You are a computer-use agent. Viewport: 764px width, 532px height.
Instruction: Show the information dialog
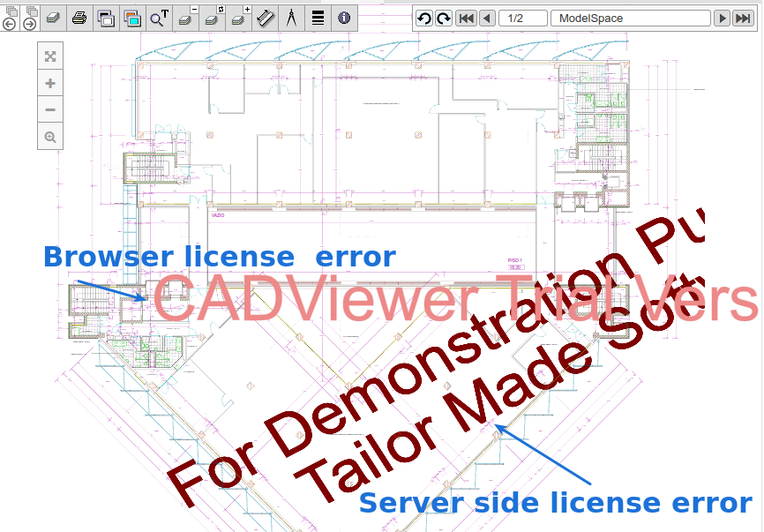pos(344,18)
